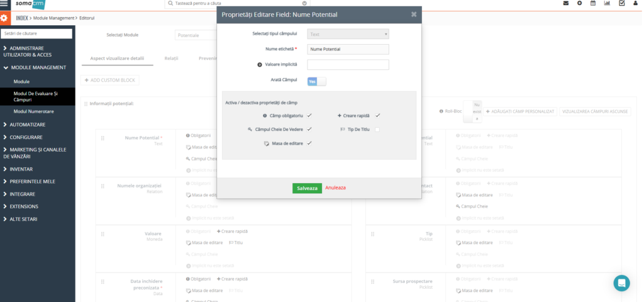Enable the Tip De Titlu checkbox
Screen dimensions: 644x302
pos(377,130)
